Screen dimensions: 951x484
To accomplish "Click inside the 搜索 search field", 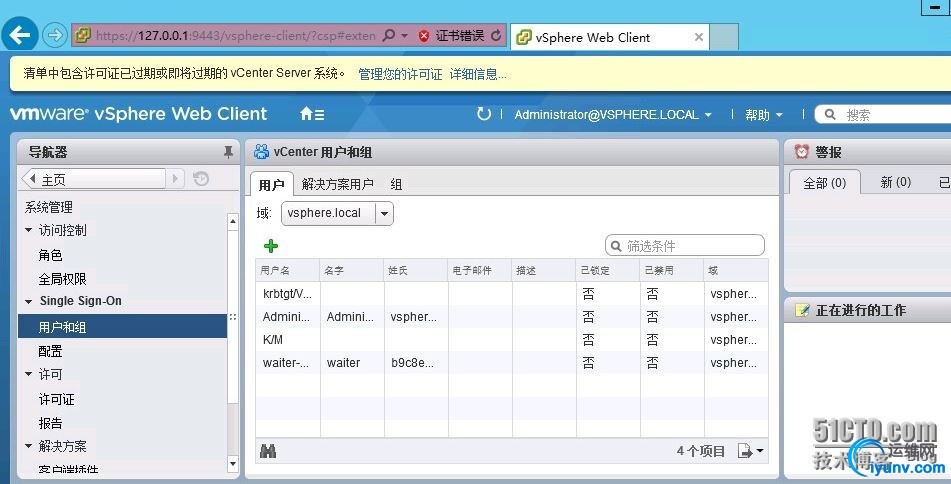I will click(x=885, y=114).
